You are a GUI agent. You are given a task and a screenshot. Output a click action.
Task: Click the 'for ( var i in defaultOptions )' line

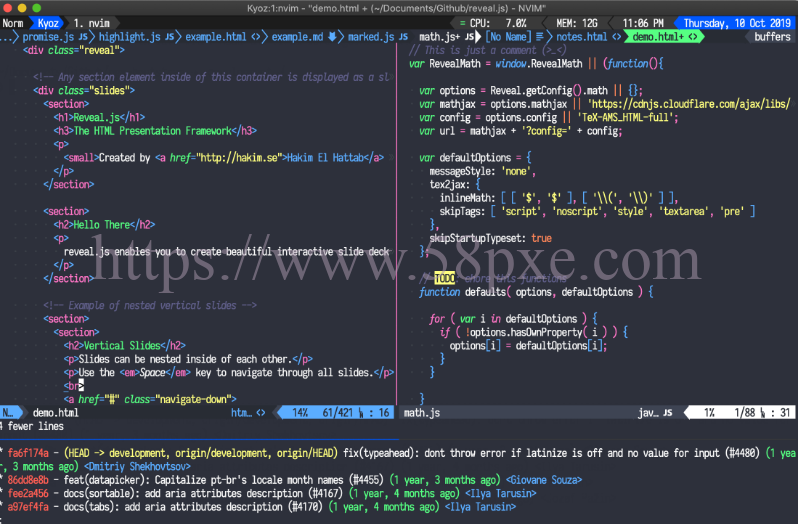[513, 319]
